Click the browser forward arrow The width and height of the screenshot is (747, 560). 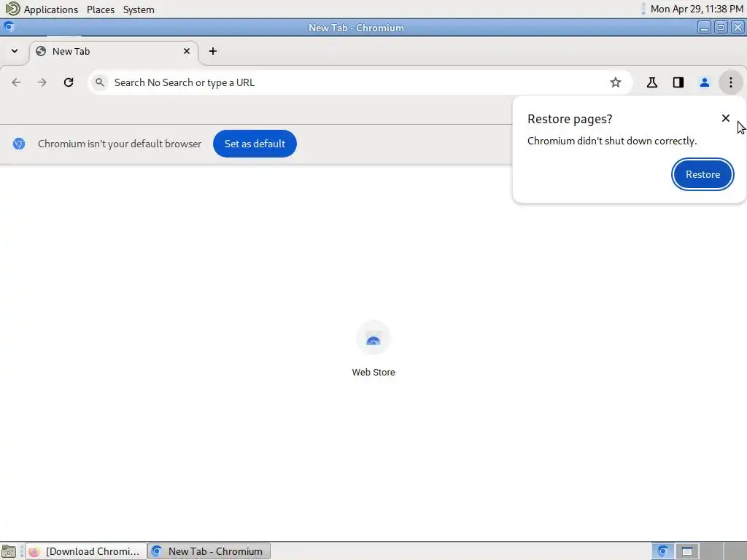(x=42, y=82)
